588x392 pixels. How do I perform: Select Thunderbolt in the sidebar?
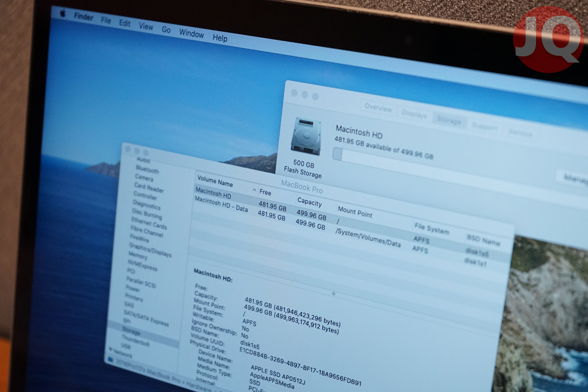click(x=135, y=341)
